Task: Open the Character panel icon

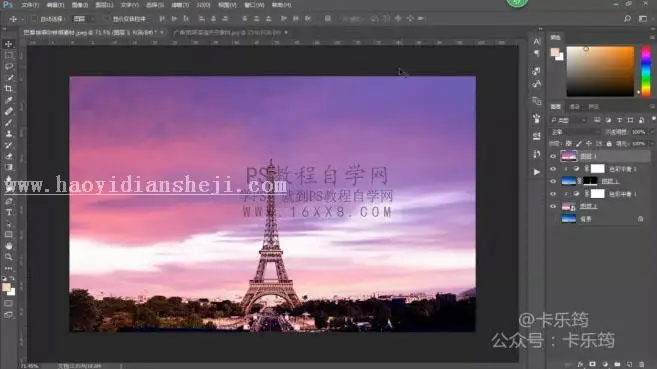Action: pyautogui.click(x=537, y=41)
